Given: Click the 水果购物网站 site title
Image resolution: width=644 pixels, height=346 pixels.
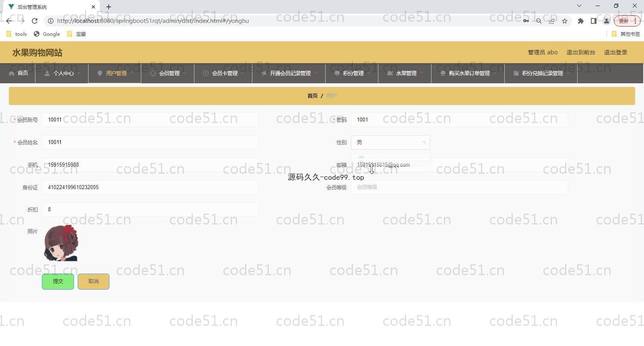Looking at the screenshot, I should (37, 53).
